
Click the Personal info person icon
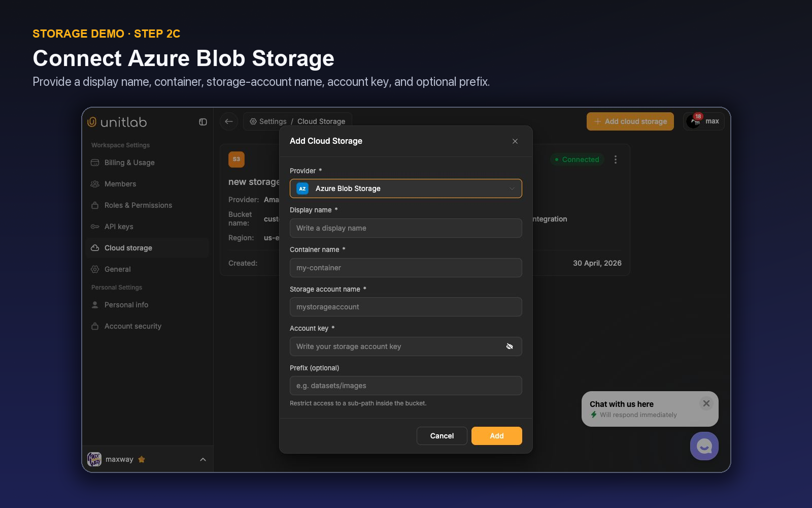(x=95, y=305)
